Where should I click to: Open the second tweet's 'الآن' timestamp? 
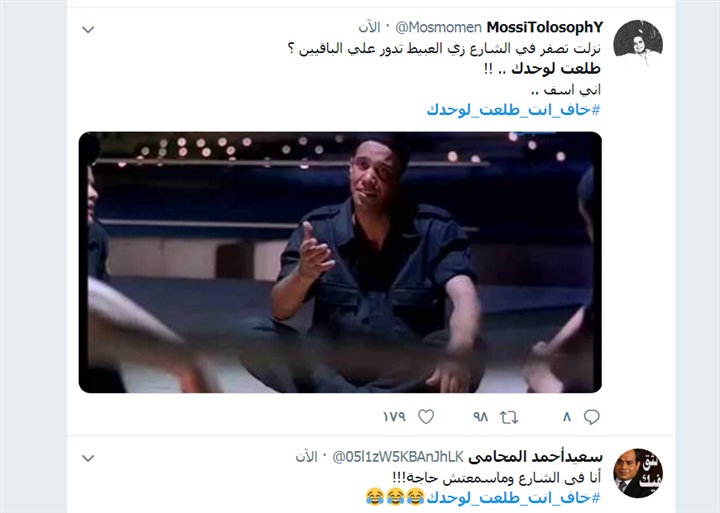point(306,457)
